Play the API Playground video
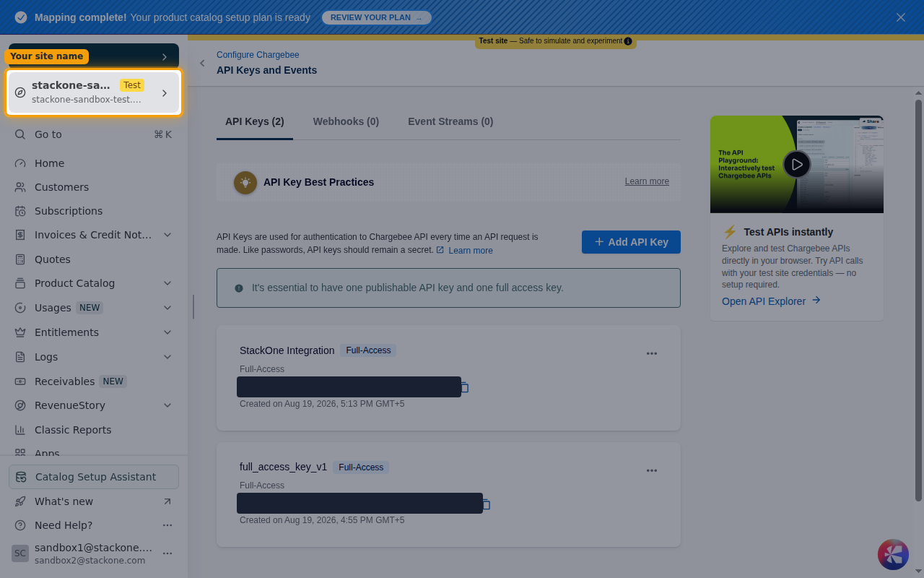Screen dimensions: 924x578 [797, 164]
